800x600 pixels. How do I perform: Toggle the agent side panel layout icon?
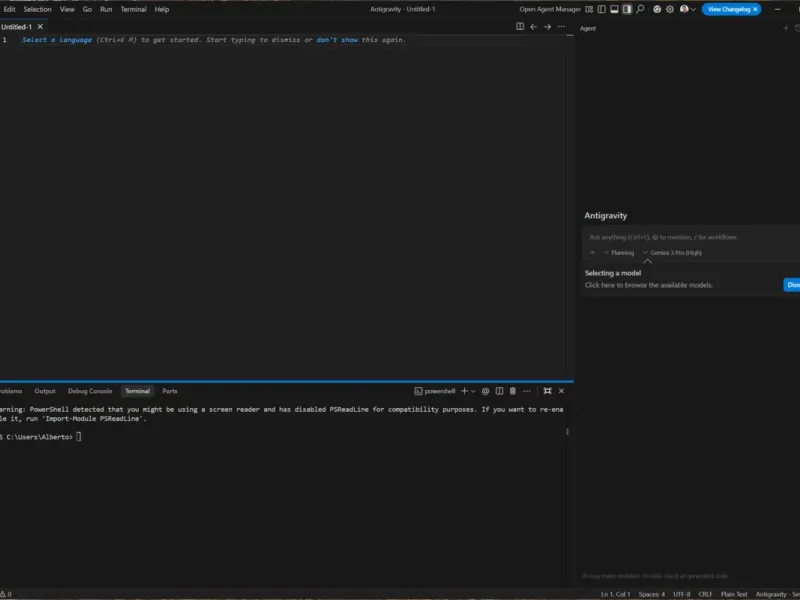tap(627, 9)
